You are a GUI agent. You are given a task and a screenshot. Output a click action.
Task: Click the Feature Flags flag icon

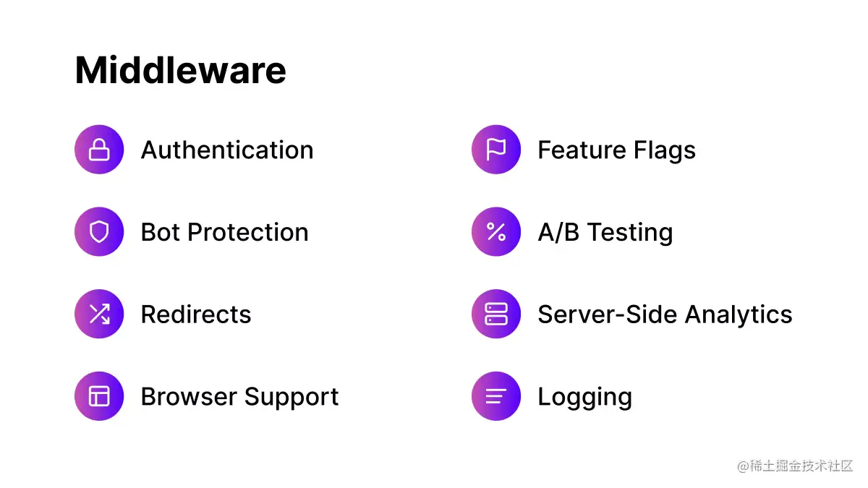[496, 150]
